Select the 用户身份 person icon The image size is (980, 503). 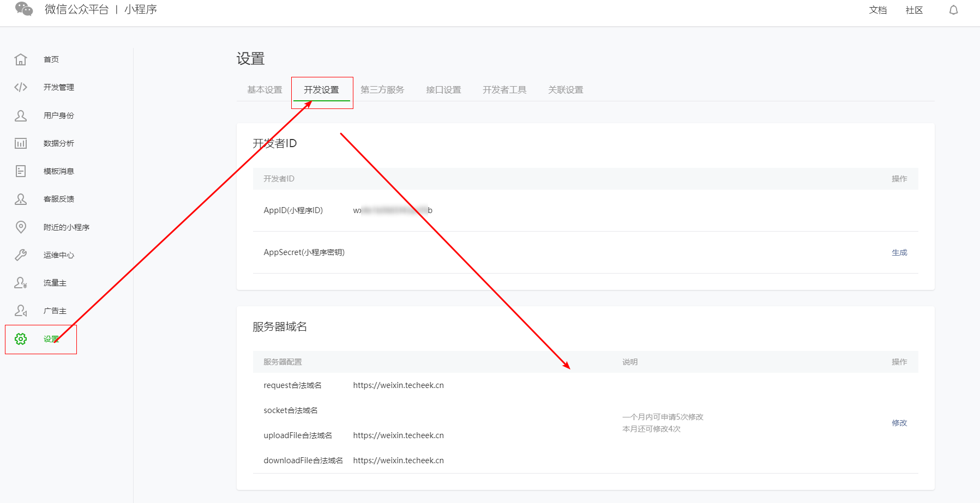pos(21,116)
